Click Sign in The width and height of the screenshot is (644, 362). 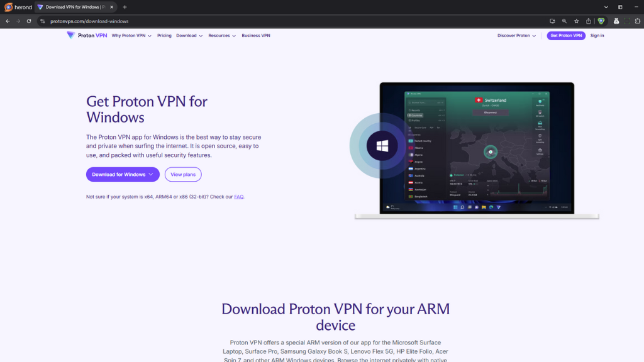click(x=597, y=36)
